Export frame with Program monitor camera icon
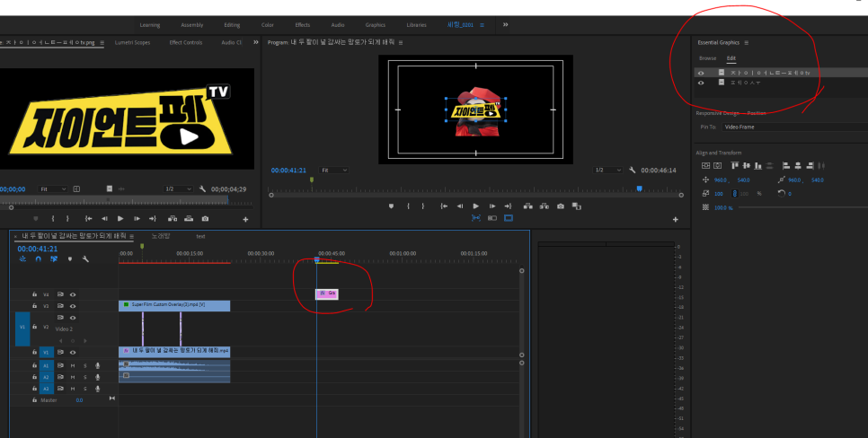The height and width of the screenshot is (438, 868). [x=560, y=206]
